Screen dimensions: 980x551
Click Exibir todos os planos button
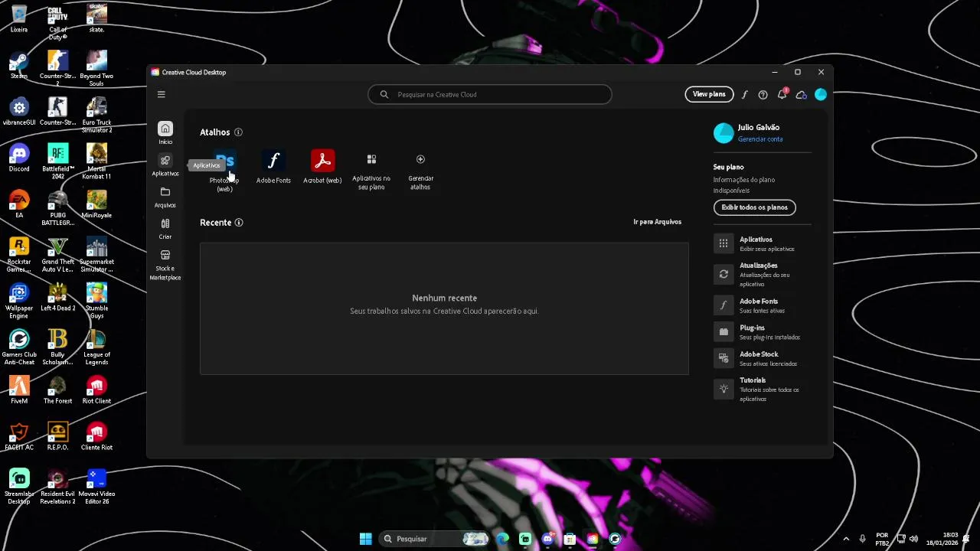755,207
